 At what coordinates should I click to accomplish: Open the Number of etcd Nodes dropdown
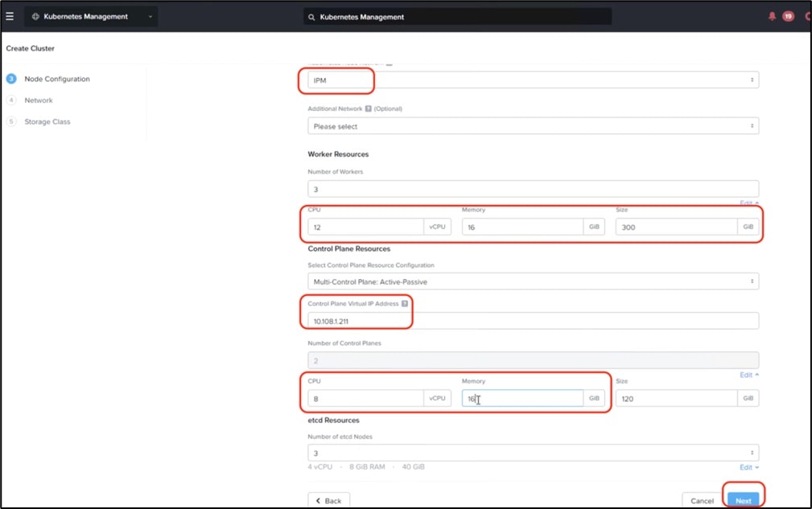click(534, 453)
